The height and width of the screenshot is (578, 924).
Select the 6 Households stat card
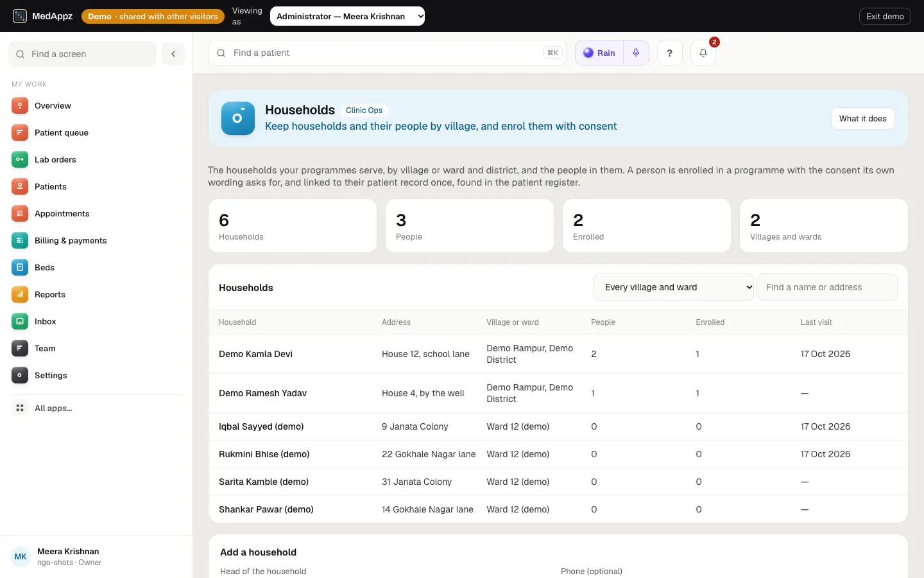[293, 225]
